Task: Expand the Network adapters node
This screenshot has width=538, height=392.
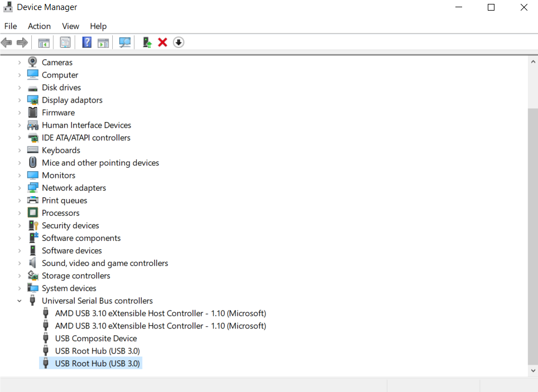Action: click(20, 188)
